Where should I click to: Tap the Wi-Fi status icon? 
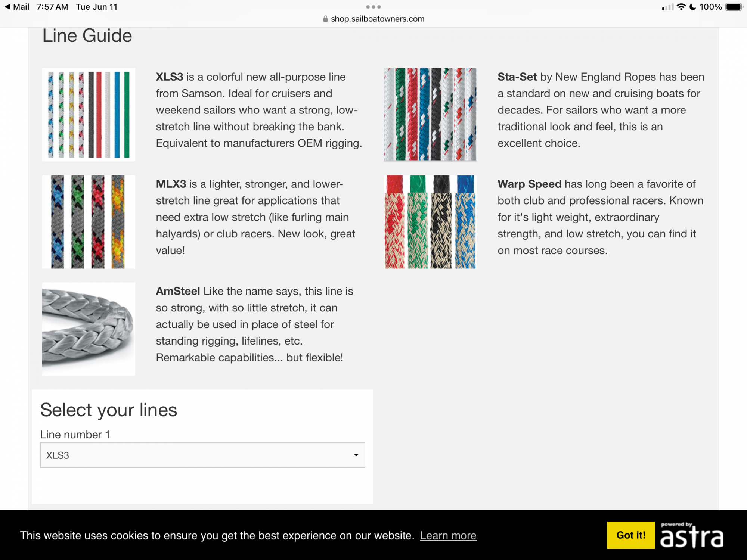click(x=681, y=7)
